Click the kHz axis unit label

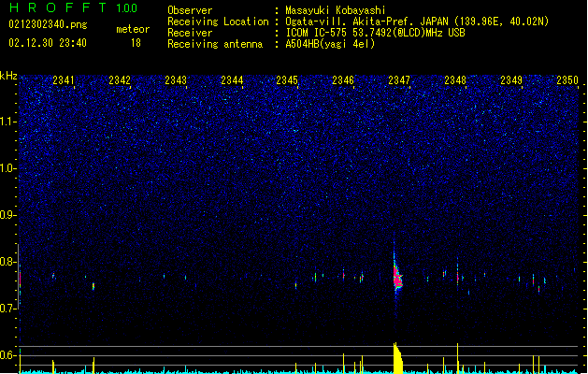8,76
